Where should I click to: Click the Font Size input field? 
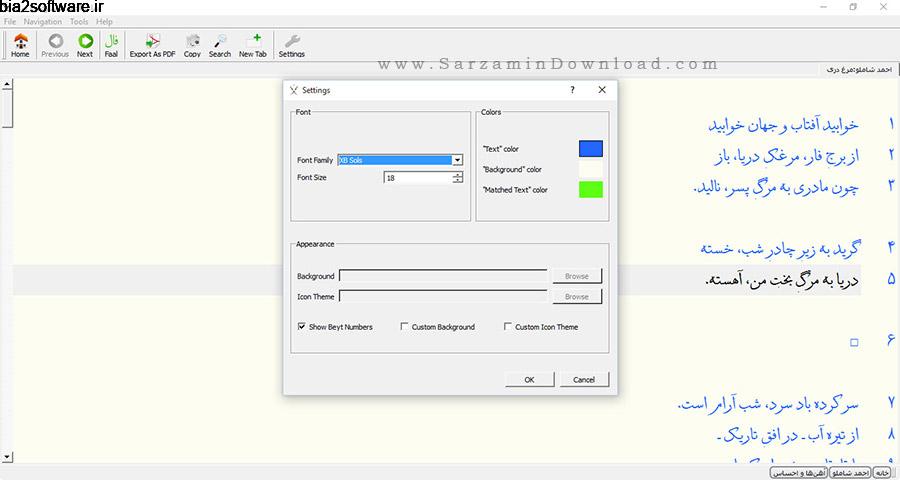(x=417, y=177)
